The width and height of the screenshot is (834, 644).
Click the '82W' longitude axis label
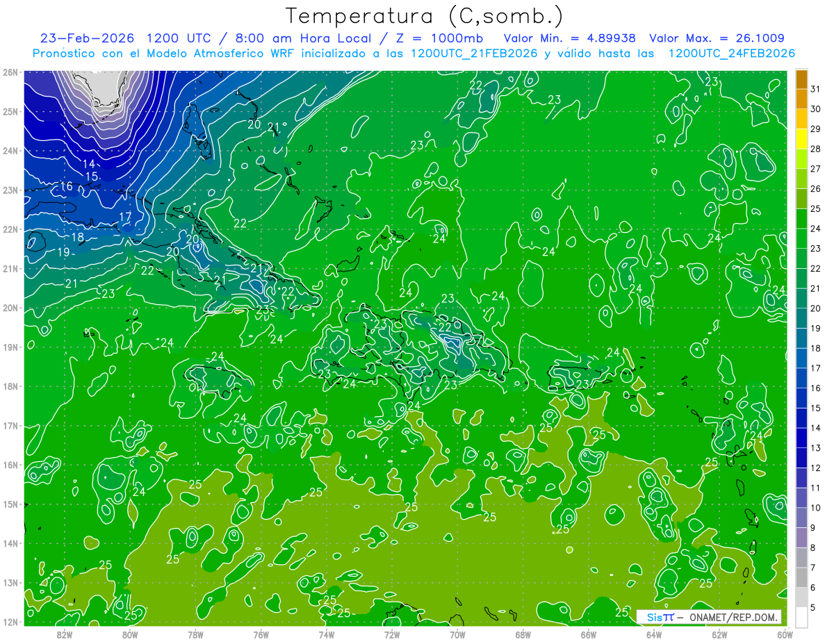pyautogui.click(x=65, y=634)
